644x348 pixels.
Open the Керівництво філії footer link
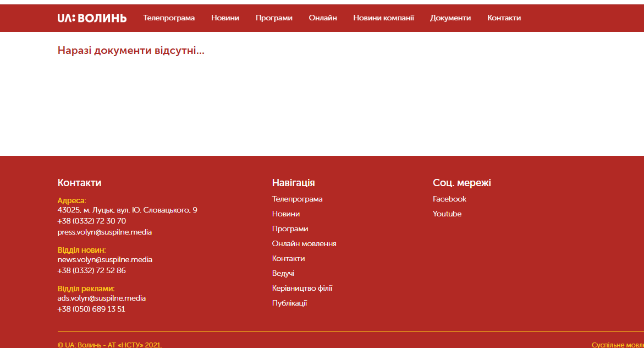click(302, 288)
